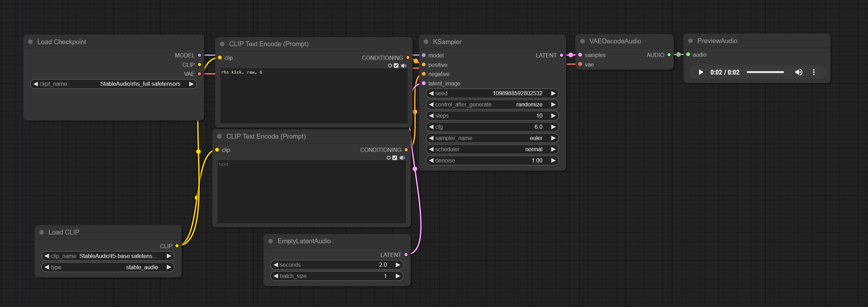Image resolution: width=868 pixels, height=307 pixels.
Task: Toggle the checkbox in the lower CLIP Text Encode node
Action: click(395, 158)
